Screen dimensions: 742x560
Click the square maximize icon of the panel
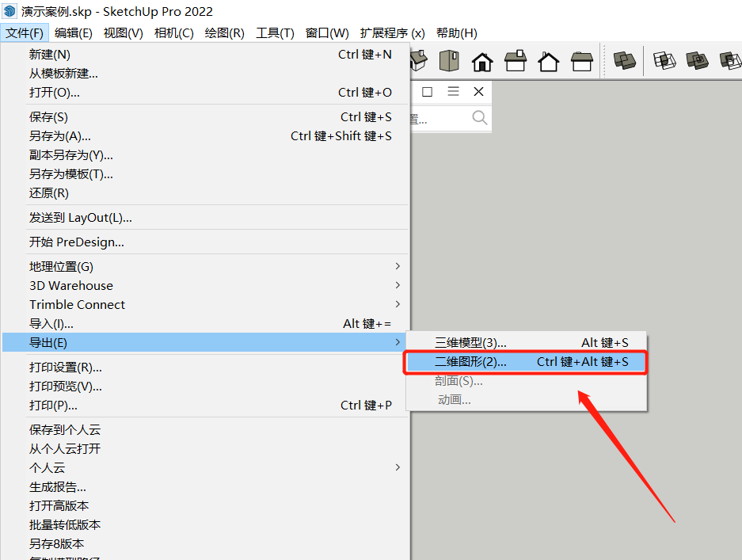pyautogui.click(x=427, y=91)
